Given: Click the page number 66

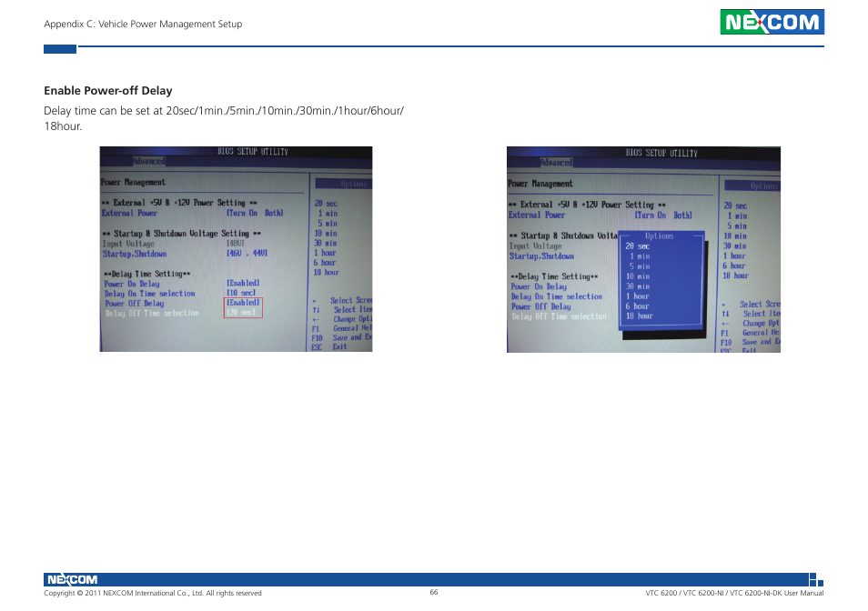Looking at the screenshot, I should (434, 592).
